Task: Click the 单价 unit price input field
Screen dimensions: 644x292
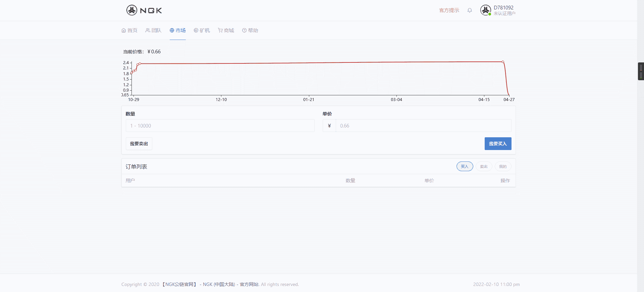Action: (423, 126)
